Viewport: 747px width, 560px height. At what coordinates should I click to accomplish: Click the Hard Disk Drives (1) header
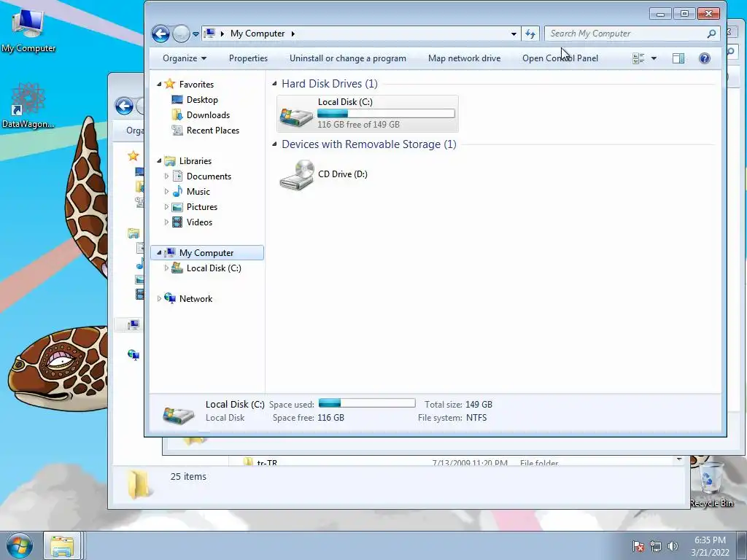(330, 84)
